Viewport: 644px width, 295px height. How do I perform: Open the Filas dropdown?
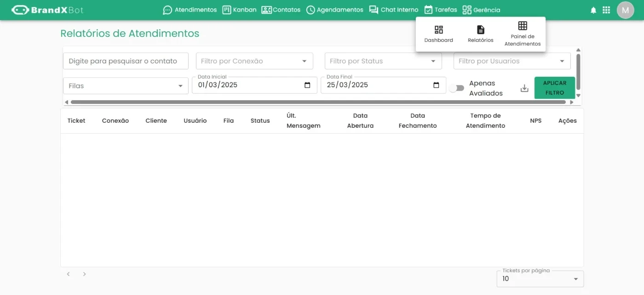tap(126, 86)
